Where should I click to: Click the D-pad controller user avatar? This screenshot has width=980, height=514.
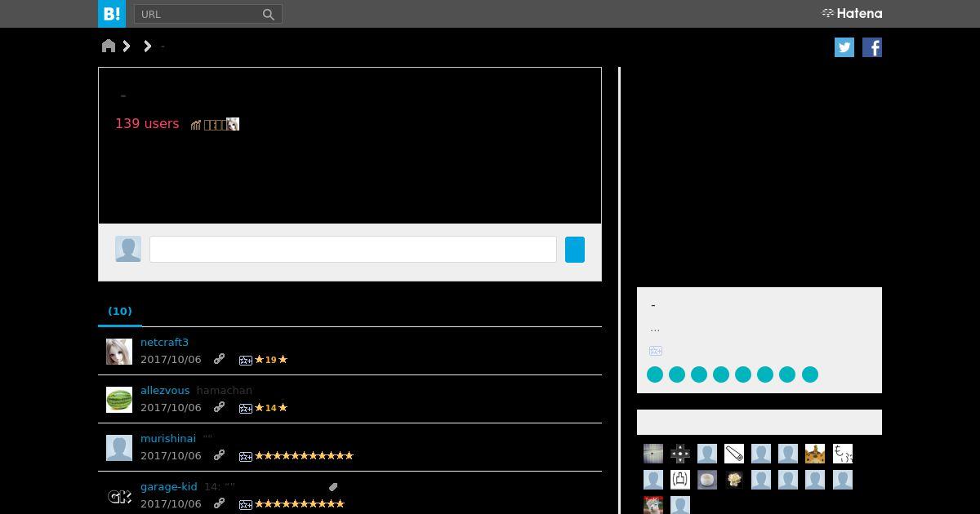click(680, 454)
